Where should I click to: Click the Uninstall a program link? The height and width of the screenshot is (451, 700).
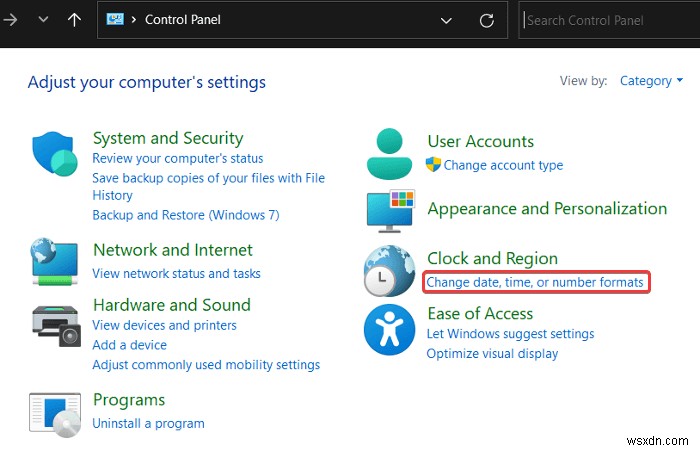[148, 423]
